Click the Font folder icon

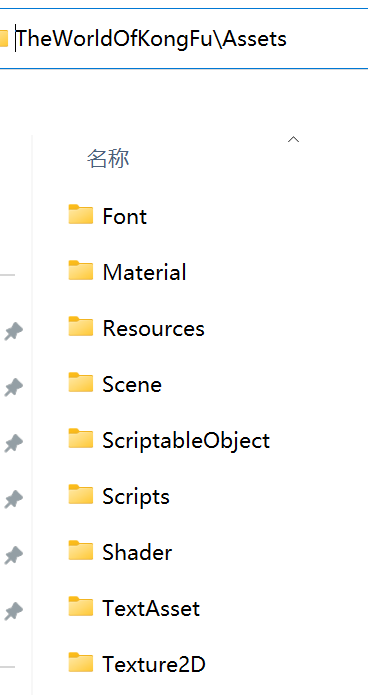(81, 215)
